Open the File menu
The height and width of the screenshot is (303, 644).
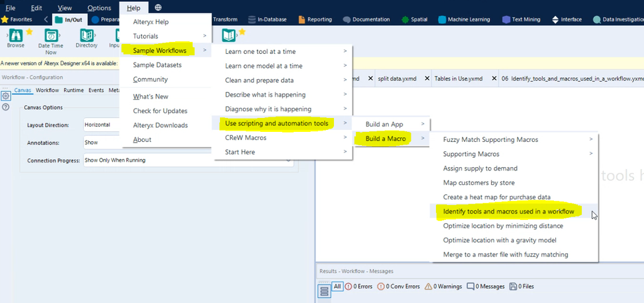(10, 8)
